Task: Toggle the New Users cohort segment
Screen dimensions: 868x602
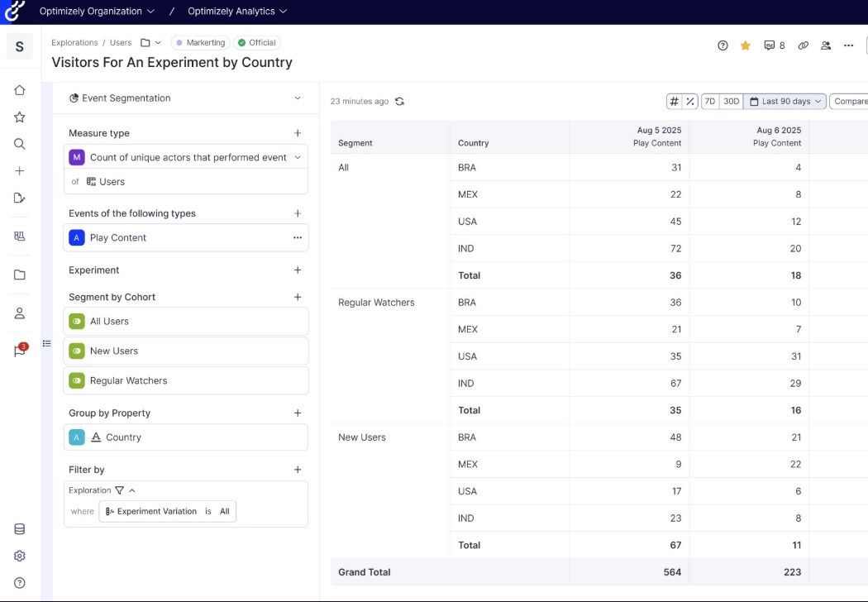Action: tap(77, 351)
